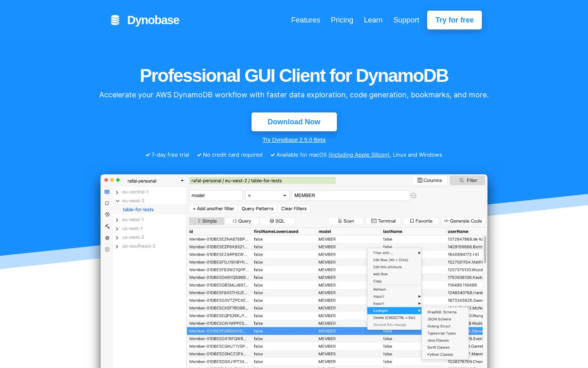Choose Add Row in context menu
Viewport: 588px width, 368px height.
394,274
